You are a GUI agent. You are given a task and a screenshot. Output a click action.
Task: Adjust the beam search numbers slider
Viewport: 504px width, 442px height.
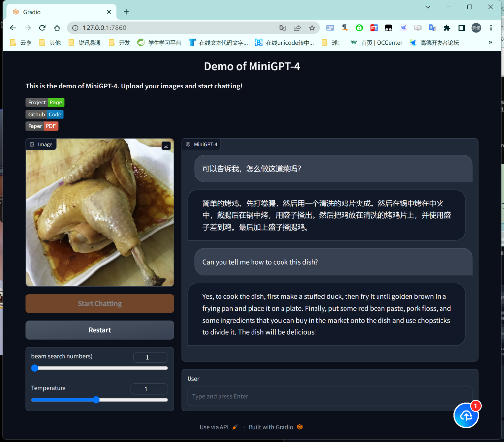point(99,368)
